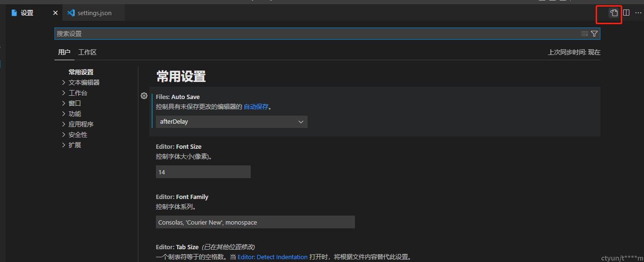Click the filter icon in settings search
Image resolution: width=644 pixels, height=262 pixels.
click(x=594, y=34)
